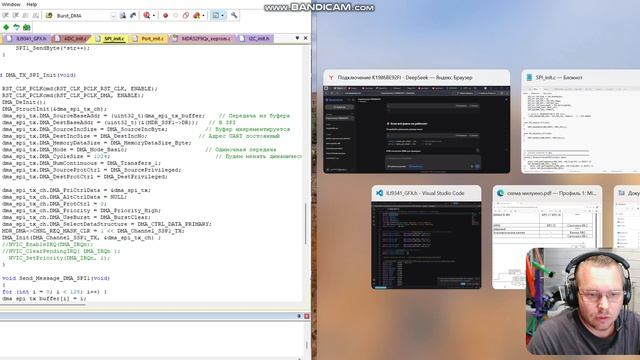This screenshot has width=640, height=360.
Task: Click the 'DMA_Priority = DMA_Priority_High;' line
Action: [x=81, y=211]
